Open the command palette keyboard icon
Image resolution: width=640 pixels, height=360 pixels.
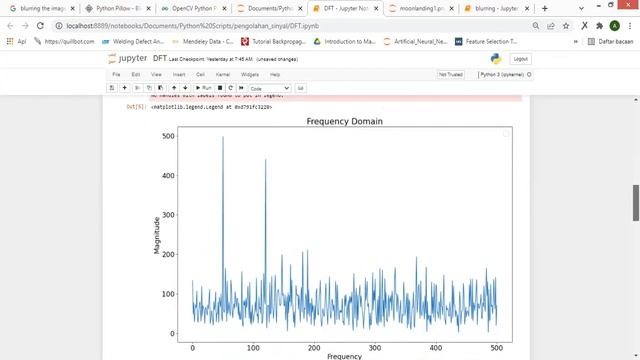(300, 88)
